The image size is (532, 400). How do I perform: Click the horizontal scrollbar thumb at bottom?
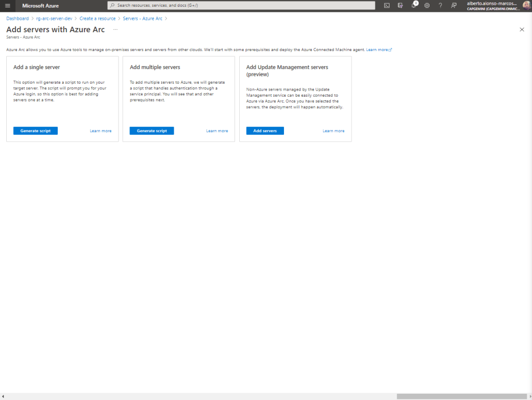462,396
